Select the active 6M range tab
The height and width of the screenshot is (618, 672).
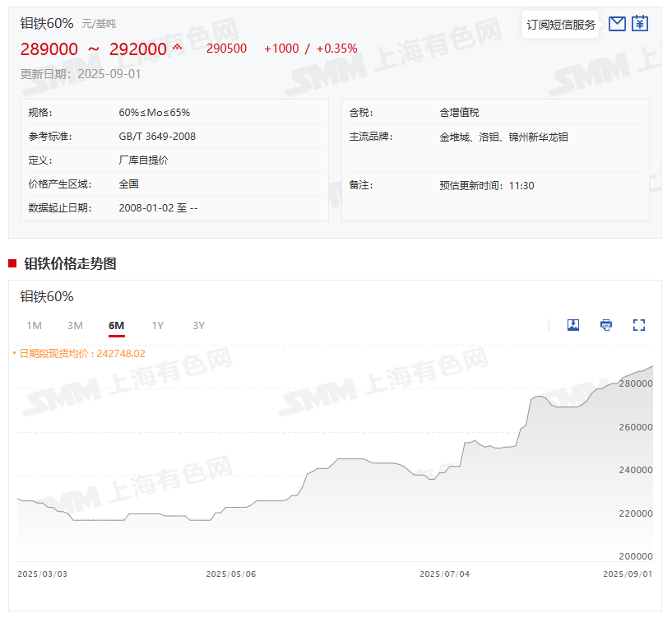(x=116, y=326)
